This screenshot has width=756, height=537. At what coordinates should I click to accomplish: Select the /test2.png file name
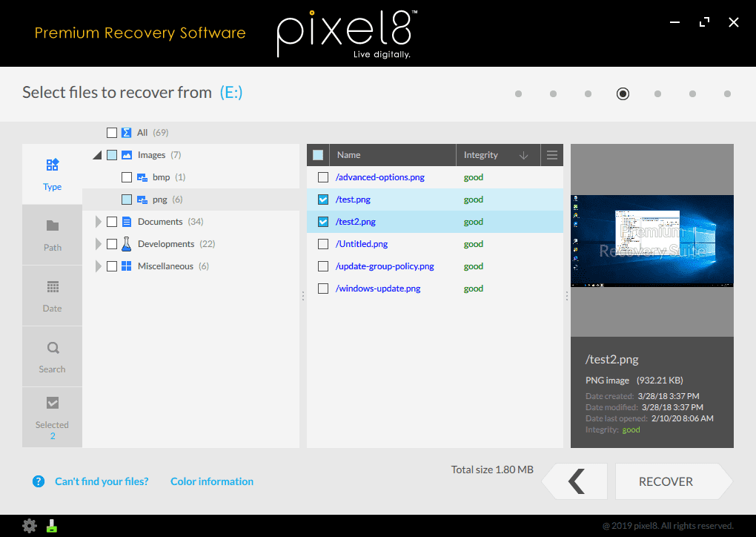pos(355,222)
